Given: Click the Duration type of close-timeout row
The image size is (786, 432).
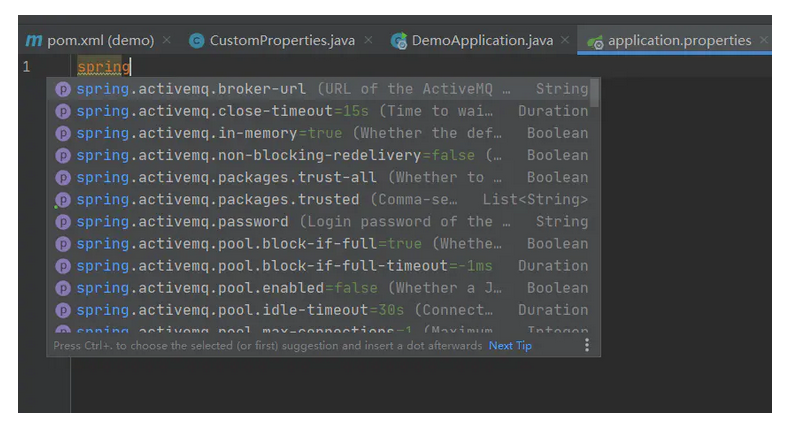Looking at the screenshot, I should [553, 111].
